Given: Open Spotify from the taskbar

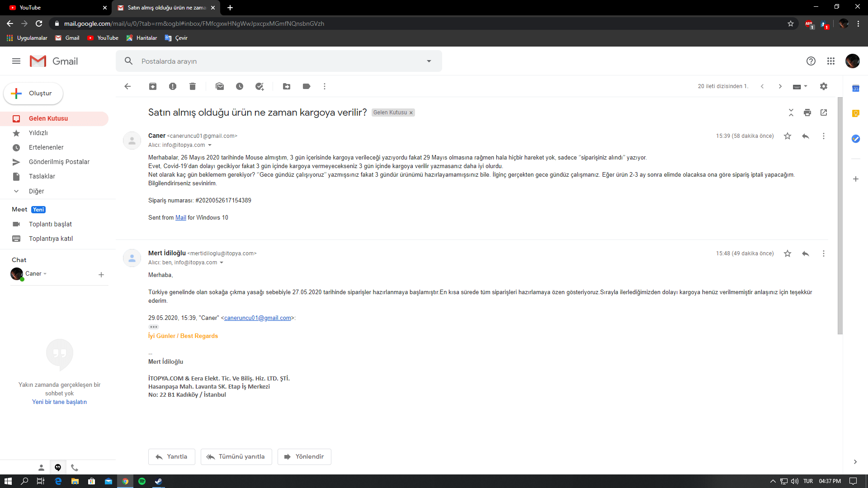Looking at the screenshot, I should click(142, 481).
